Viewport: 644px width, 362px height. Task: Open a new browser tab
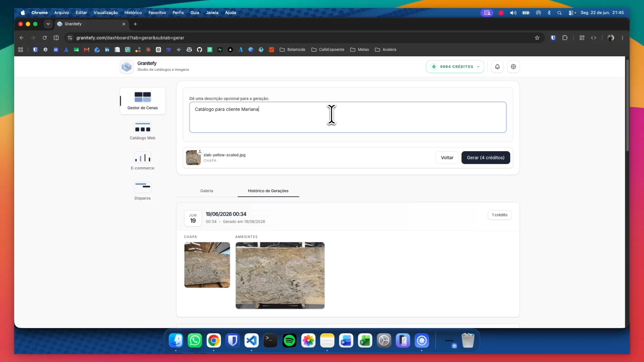[135, 24]
